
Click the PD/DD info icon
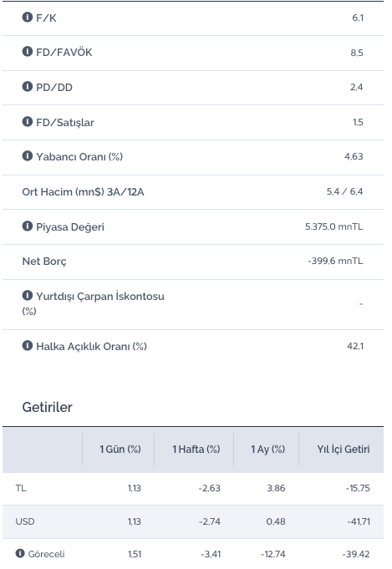coord(28,86)
